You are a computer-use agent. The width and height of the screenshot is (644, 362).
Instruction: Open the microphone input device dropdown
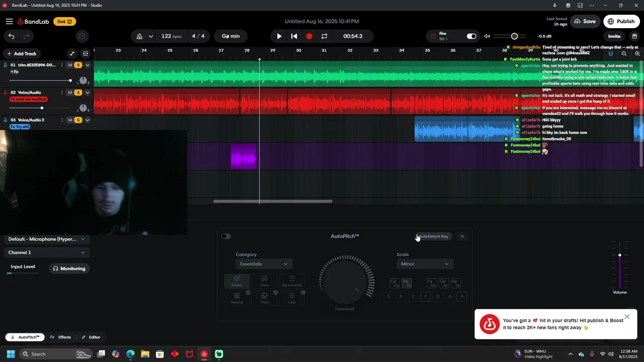tap(47, 239)
